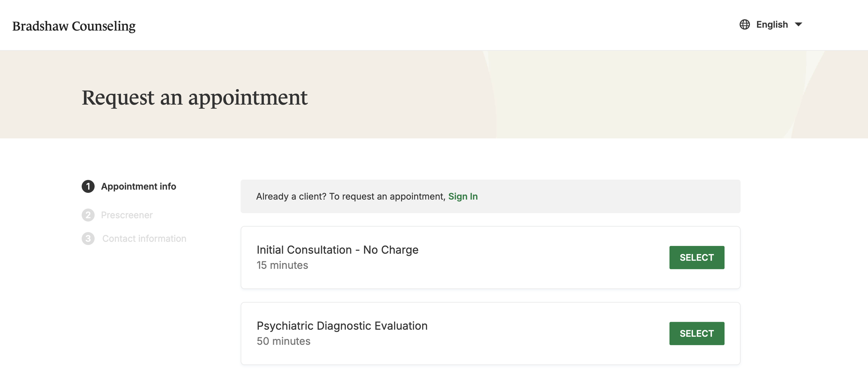The width and height of the screenshot is (868, 385).
Task: Click the Request an appointment heading
Action: point(194,97)
